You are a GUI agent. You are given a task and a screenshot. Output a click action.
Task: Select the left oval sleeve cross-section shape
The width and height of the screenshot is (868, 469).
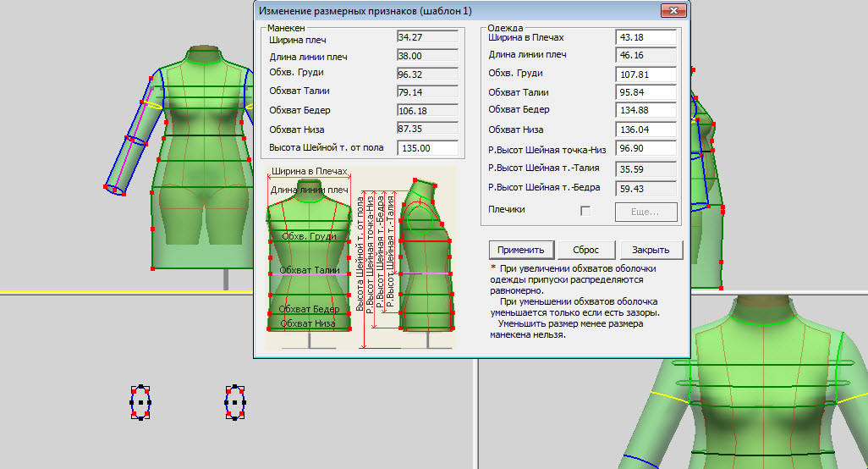pos(140,402)
